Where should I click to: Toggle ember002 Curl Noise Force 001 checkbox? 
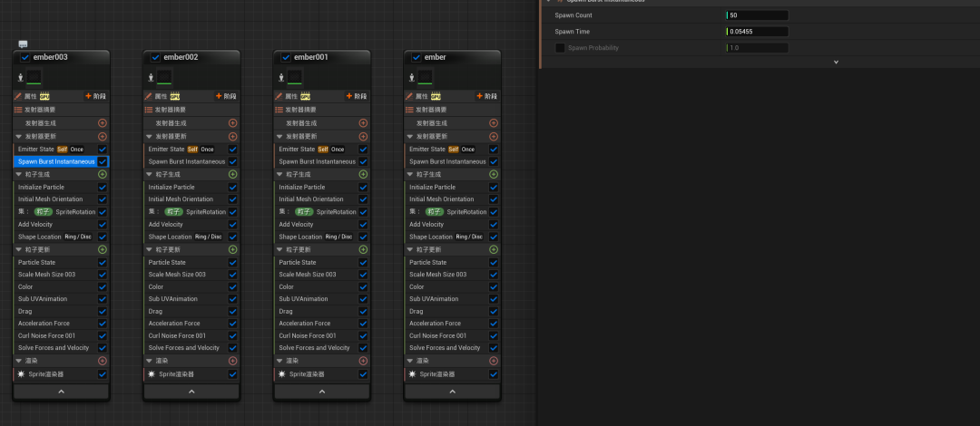click(232, 335)
